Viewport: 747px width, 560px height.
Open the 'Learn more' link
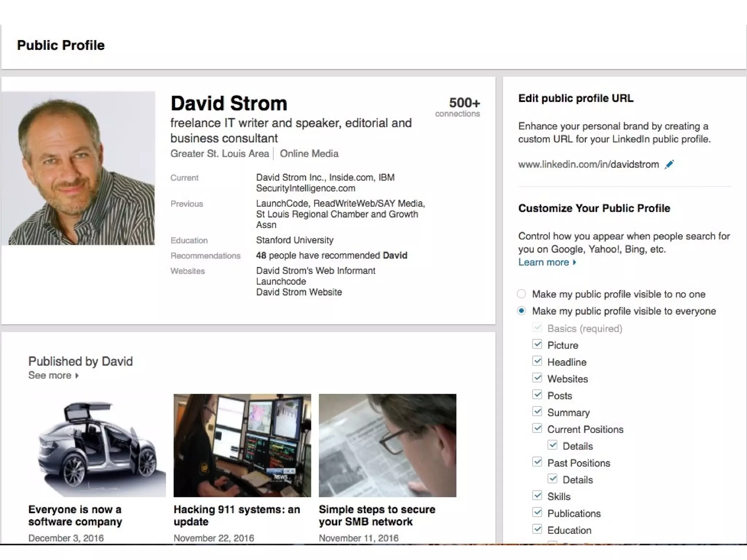click(x=547, y=262)
